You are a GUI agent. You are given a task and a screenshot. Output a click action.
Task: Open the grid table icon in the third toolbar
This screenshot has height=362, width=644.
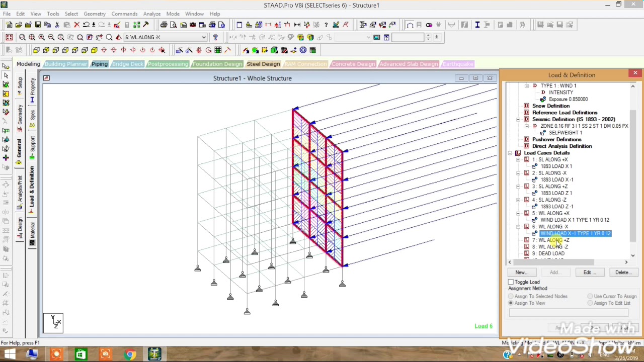218,50
